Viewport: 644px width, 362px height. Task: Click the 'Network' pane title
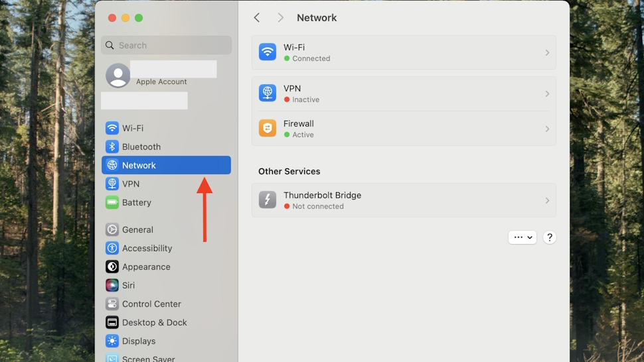[x=317, y=18]
